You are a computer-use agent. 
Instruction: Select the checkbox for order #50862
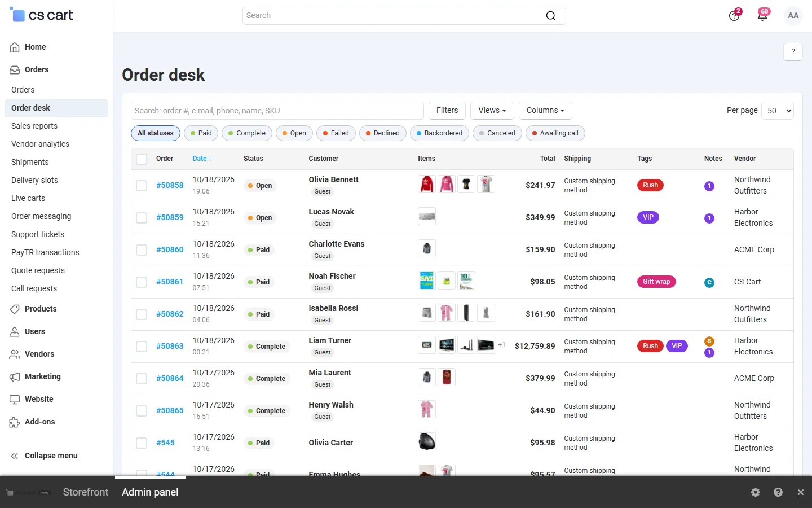coord(142,314)
